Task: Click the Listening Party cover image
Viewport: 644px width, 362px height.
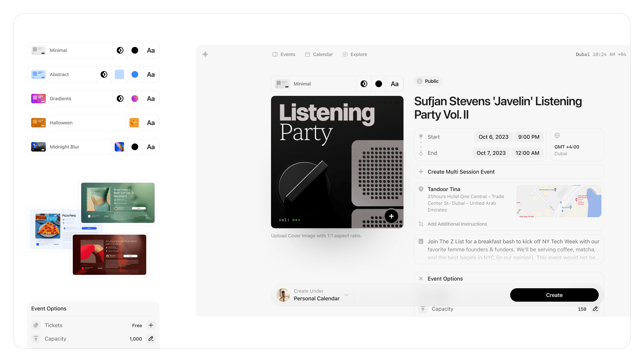Action: tap(337, 162)
